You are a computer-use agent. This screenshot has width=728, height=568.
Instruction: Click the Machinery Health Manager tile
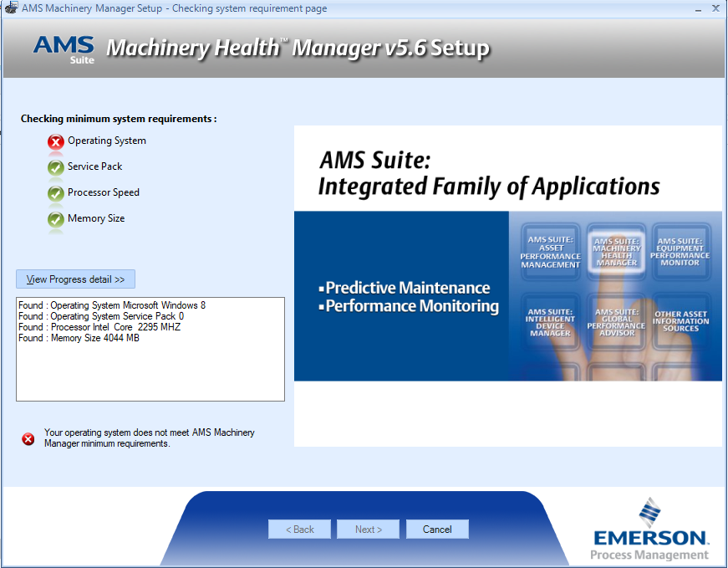pyautogui.click(x=616, y=252)
